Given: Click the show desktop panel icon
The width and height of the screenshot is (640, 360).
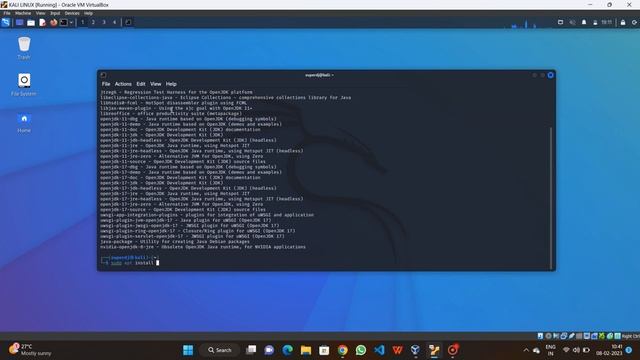Looking at the screenshot, I should coord(19,22).
